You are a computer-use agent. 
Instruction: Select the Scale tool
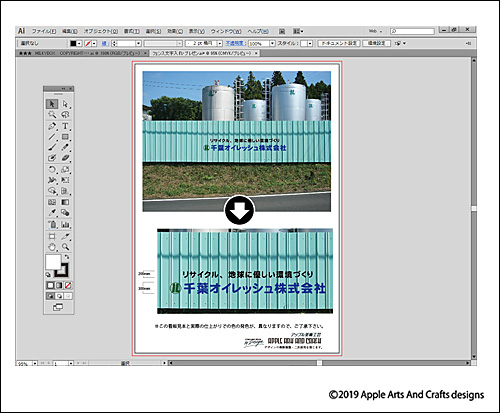pos(65,169)
